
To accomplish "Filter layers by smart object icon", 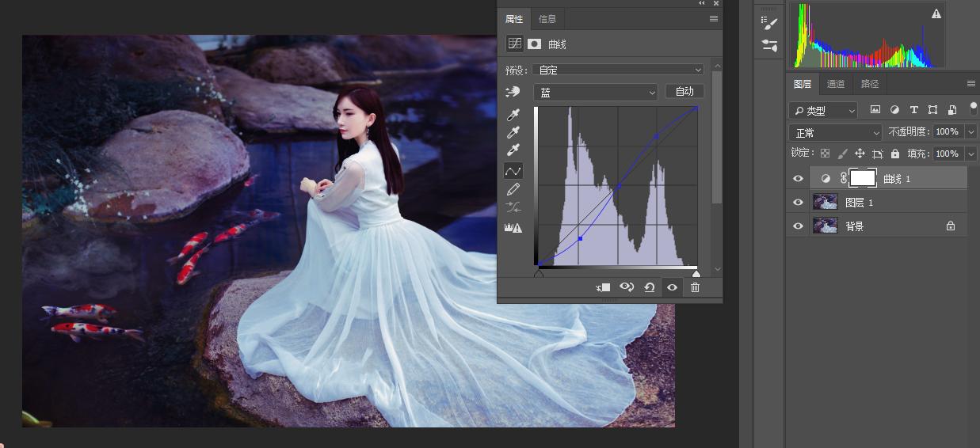I will point(951,110).
